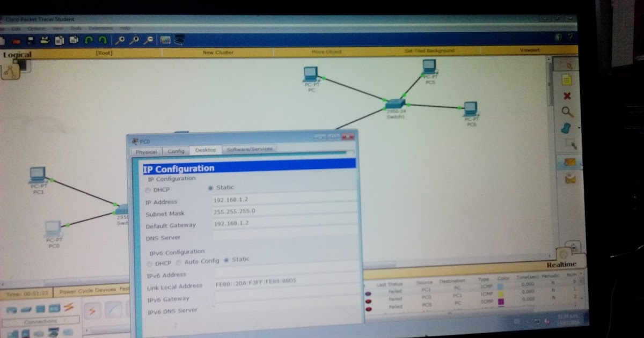Image resolution: width=644 pixels, height=338 pixels.
Task: Open the Realtime mode panel
Action: coord(561,264)
